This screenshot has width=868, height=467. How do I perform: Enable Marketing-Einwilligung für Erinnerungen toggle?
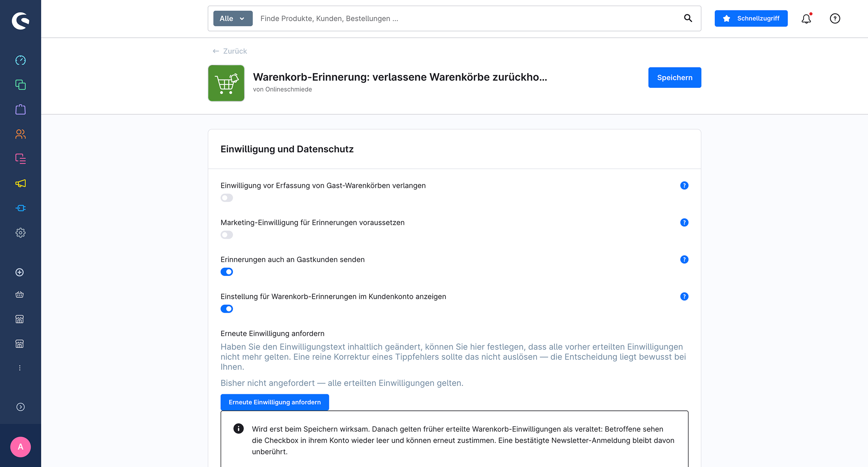click(227, 235)
